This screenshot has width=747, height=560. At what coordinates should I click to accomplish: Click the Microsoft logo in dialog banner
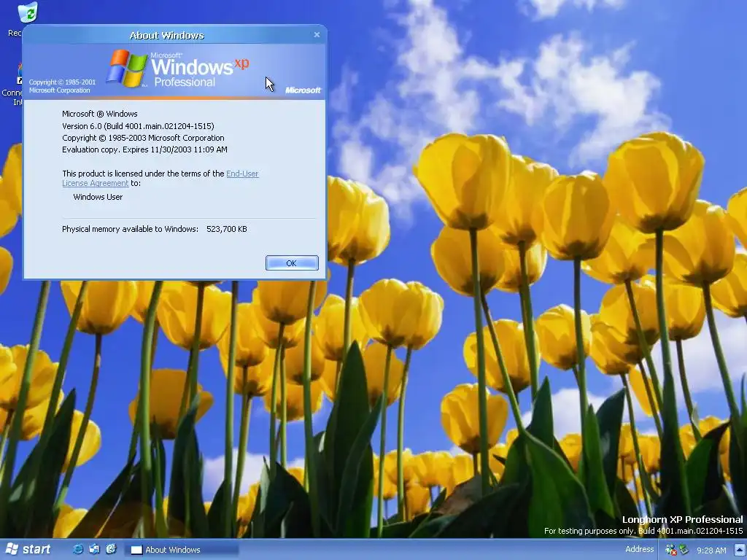tap(303, 90)
